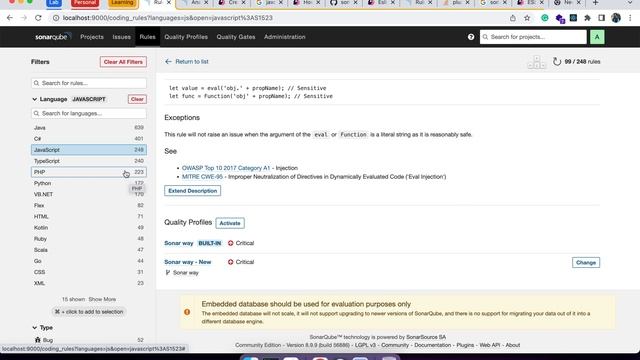Collapse the Language filter section
The width and height of the screenshot is (640, 360).
pos(34,99)
